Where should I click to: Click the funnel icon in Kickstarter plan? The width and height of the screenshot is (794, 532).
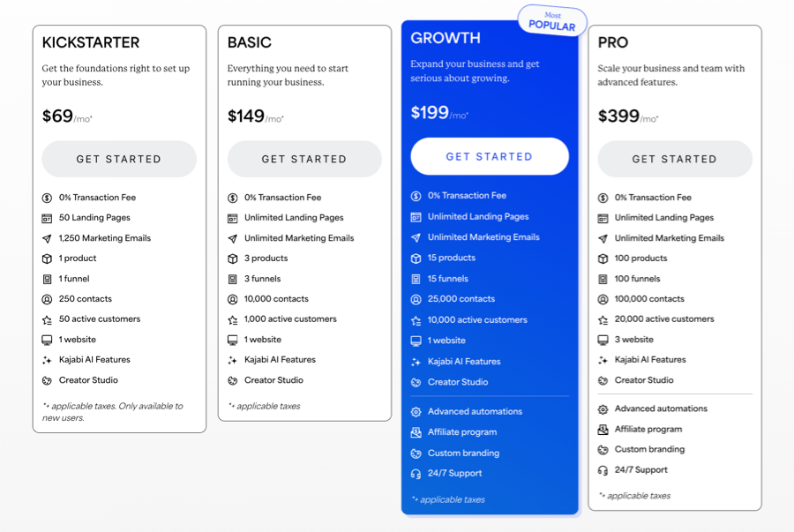[48, 279]
